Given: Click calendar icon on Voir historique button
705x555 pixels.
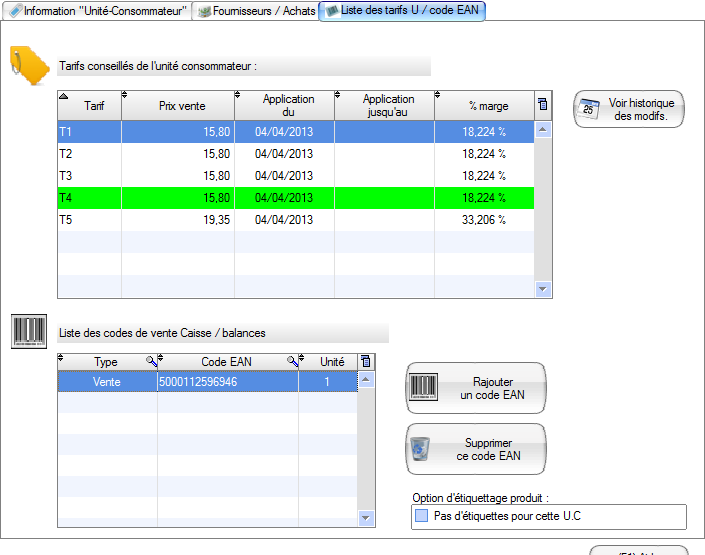Looking at the screenshot, I should (x=590, y=109).
